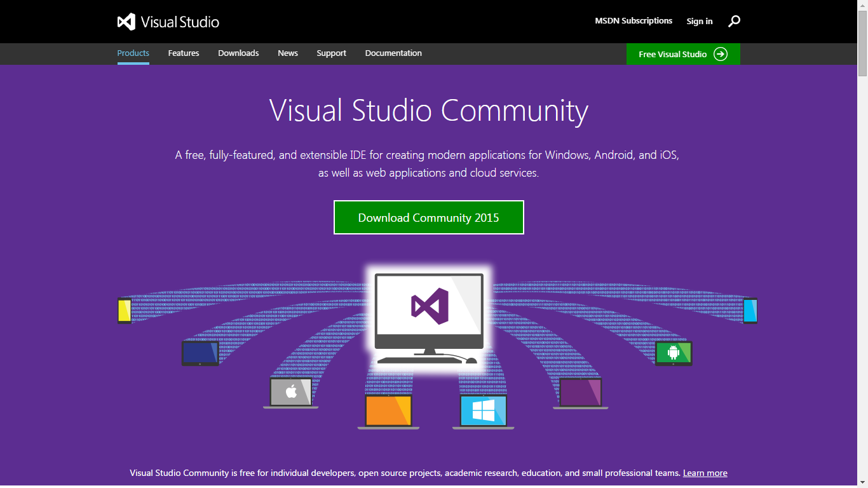Click the yellow phone device icon
The image size is (868, 488).
125,311
